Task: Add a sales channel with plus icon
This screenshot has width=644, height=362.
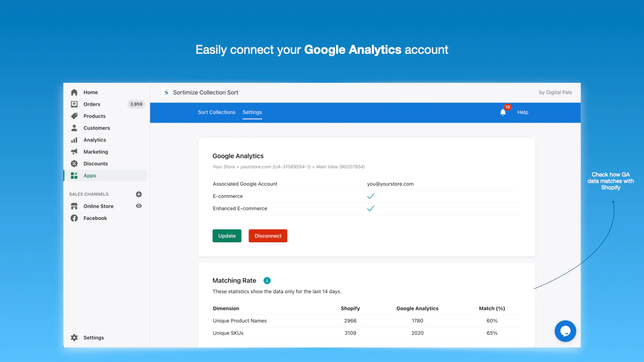Action: click(x=139, y=194)
